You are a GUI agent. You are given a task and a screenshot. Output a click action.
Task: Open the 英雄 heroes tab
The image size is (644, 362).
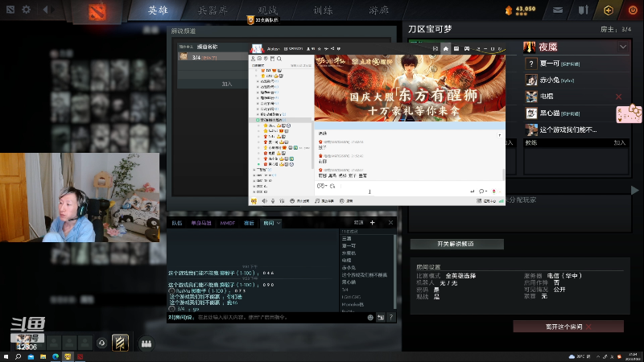(x=158, y=10)
